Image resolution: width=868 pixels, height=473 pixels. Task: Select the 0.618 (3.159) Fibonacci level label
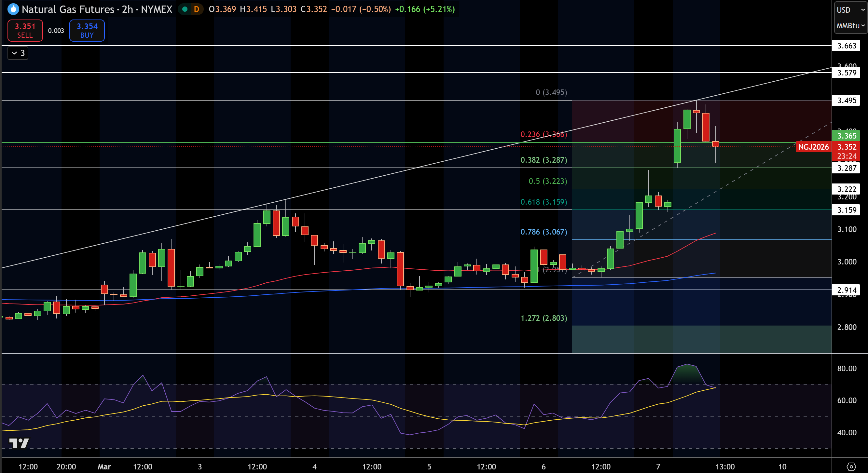click(x=544, y=202)
